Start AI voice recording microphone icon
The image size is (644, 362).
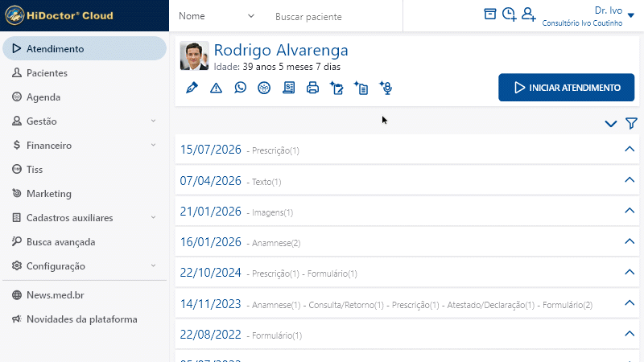click(386, 88)
